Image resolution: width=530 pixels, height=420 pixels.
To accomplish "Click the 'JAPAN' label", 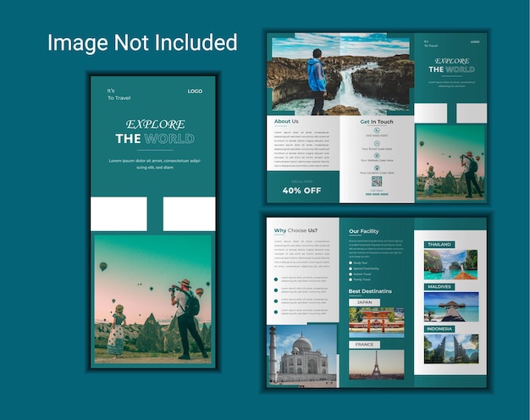I will [364, 302].
